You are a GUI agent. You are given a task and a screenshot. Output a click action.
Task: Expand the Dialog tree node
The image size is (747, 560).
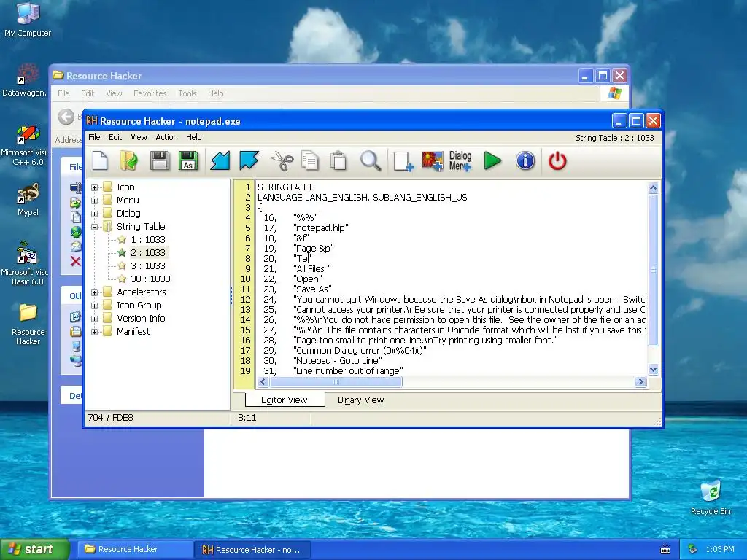[x=94, y=214]
